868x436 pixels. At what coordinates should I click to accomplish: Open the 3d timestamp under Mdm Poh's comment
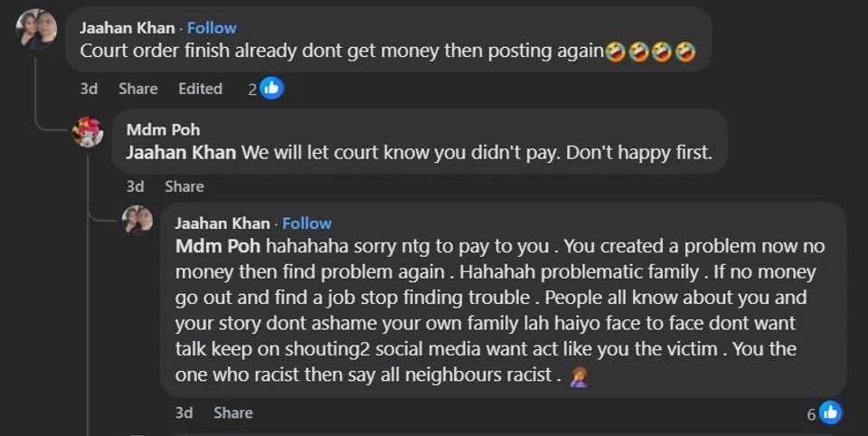pyautogui.click(x=135, y=186)
